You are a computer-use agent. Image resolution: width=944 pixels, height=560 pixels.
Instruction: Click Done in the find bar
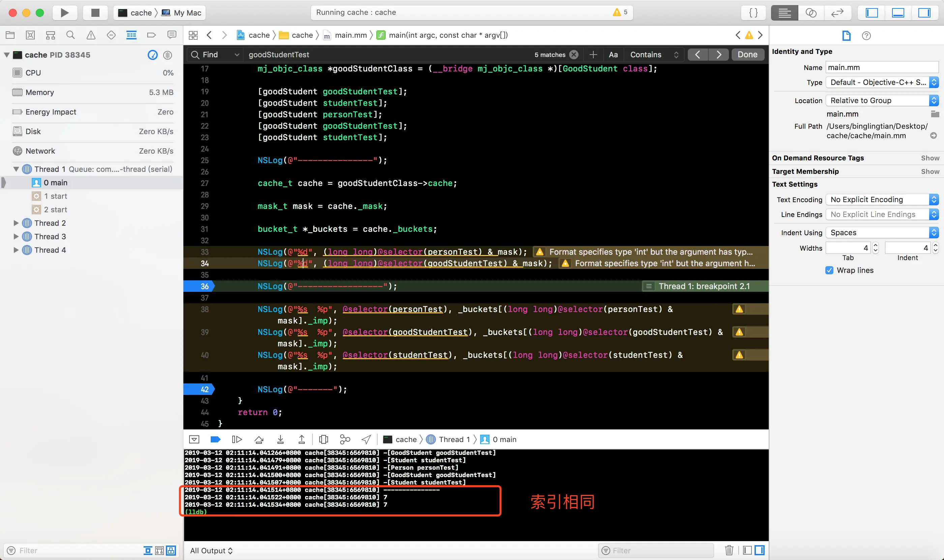[747, 55]
